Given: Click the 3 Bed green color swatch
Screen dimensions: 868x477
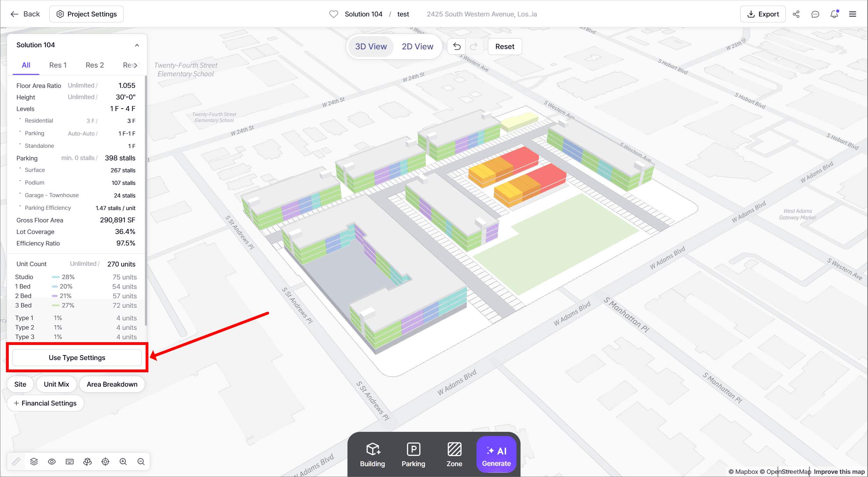Looking at the screenshot, I should (56, 305).
